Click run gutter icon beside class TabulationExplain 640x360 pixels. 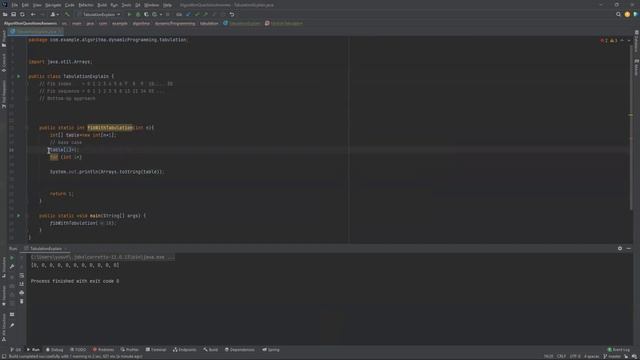(x=18, y=76)
